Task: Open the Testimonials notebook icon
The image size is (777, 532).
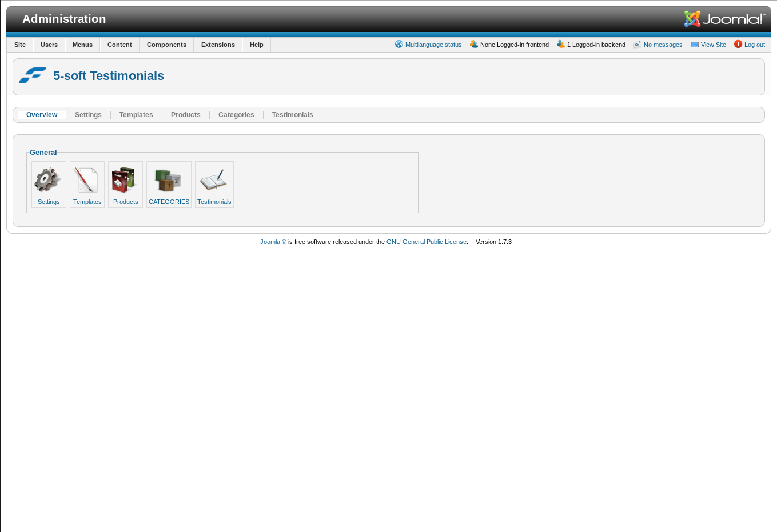Action: 213,180
